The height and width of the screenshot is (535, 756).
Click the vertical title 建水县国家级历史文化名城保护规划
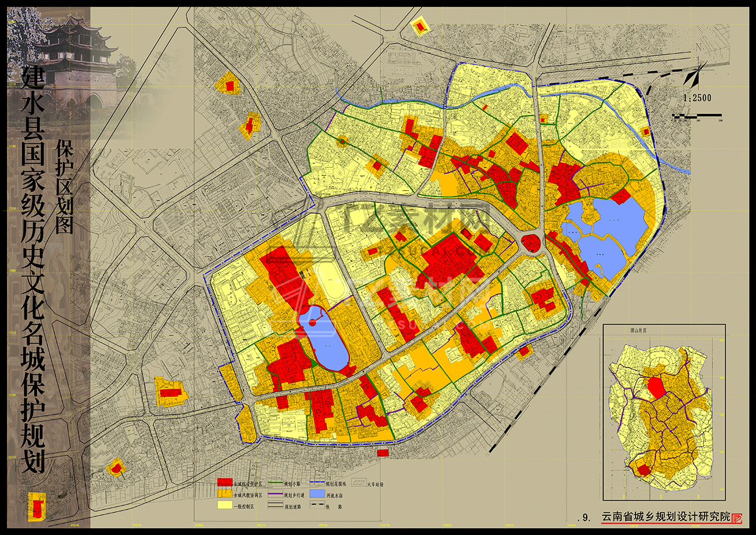(33, 270)
